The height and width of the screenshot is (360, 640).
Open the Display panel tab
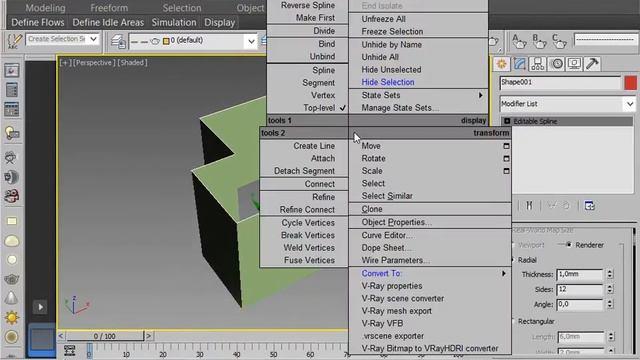[x=574, y=64]
